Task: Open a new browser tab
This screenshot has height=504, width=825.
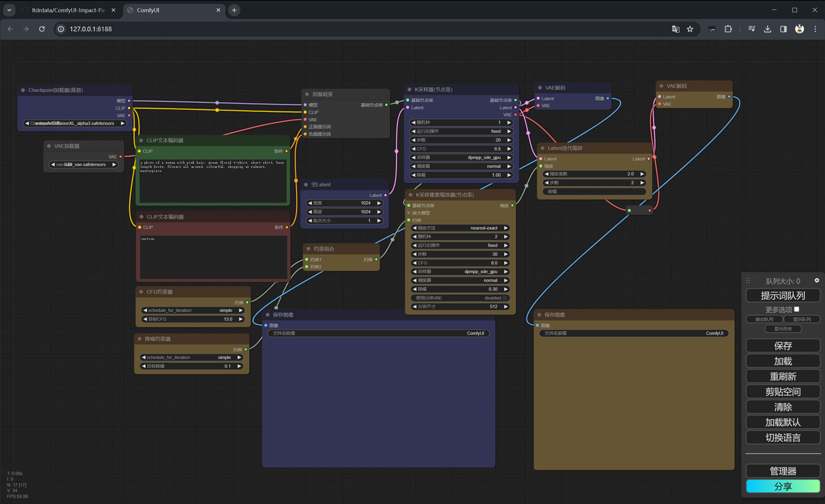Action: pyautogui.click(x=234, y=10)
